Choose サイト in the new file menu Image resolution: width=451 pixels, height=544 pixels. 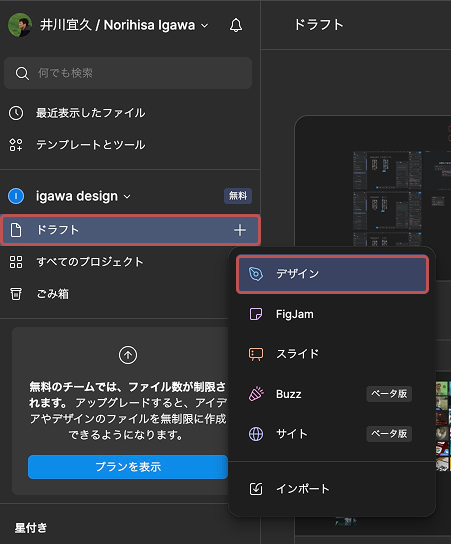point(332,434)
